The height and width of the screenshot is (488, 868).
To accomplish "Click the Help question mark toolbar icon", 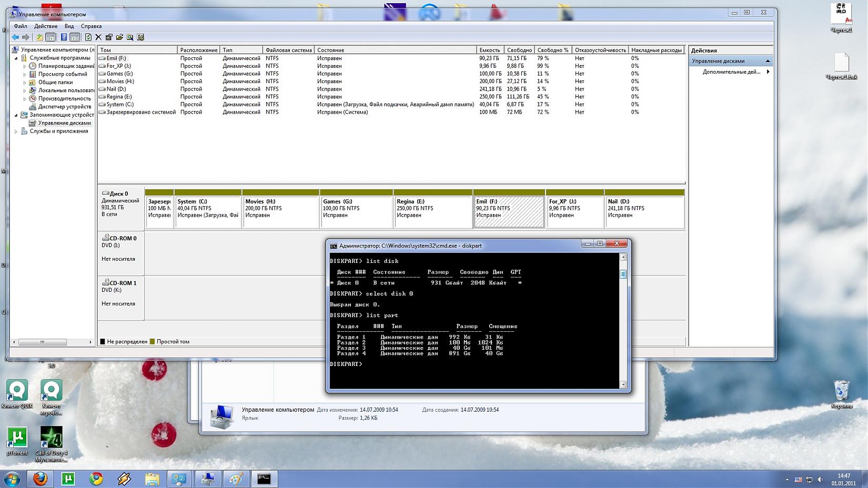I will [x=64, y=37].
